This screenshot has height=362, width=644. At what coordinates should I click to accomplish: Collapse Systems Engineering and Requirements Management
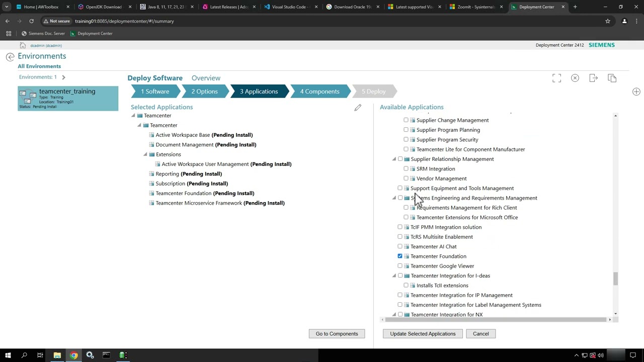click(394, 198)
